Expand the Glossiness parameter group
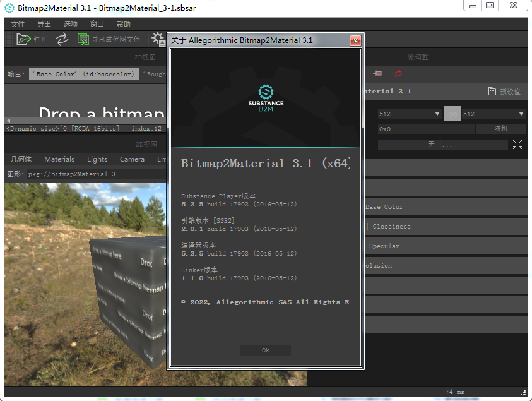Image resolution: width=532 pixels, height=401 pixels. tap(446, 227)
